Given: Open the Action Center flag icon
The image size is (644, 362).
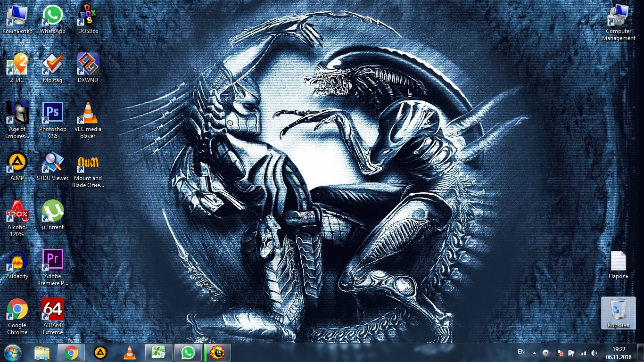Looking at the screenshot, I should point(561,353).
